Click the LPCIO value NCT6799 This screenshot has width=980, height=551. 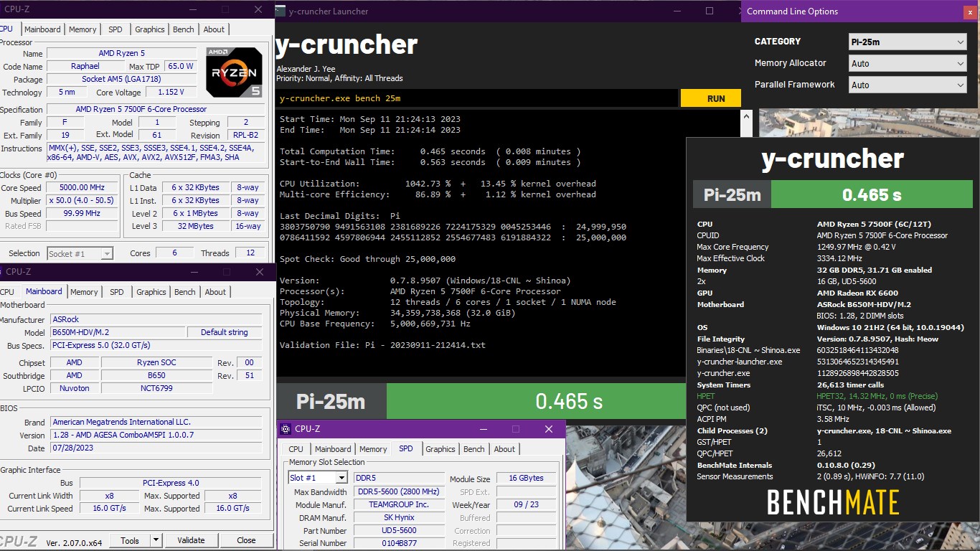coord(156,388)
